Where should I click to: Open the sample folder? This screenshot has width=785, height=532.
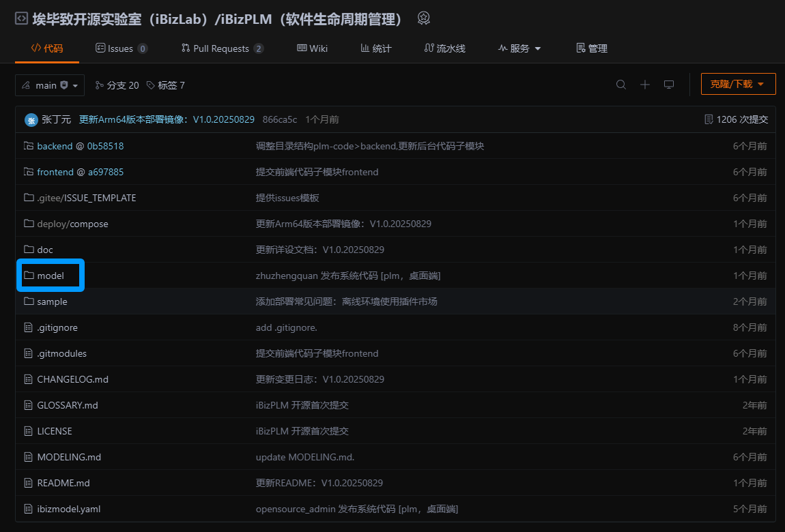pyautogui.click(x=52, y=301)
